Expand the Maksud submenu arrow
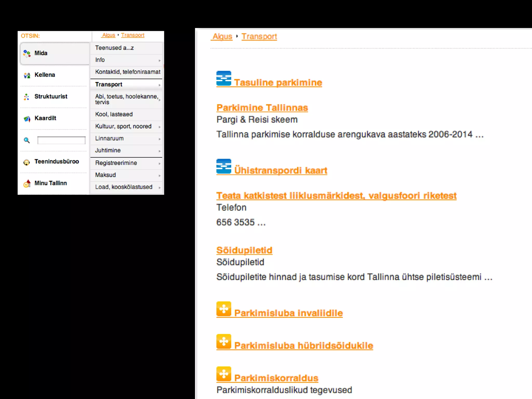The image size is (532, 399). [x=159, y=176]
